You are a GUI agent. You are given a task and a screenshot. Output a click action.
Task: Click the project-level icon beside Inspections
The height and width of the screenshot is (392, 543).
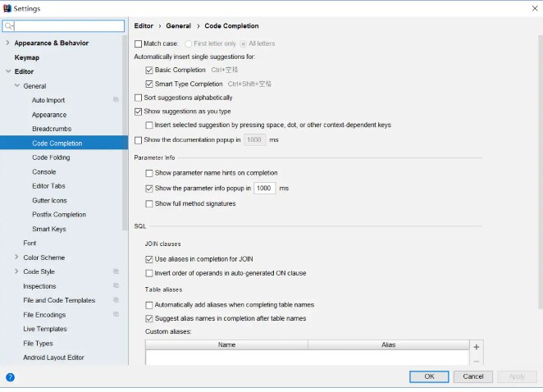116,285
